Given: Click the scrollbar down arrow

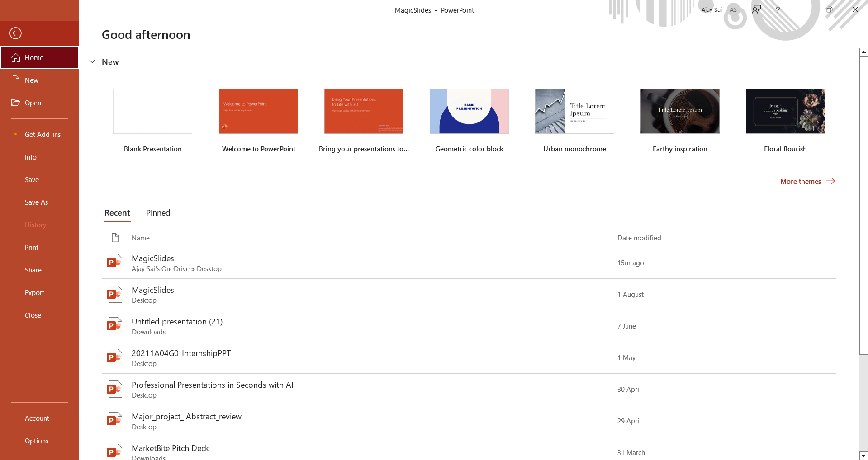Looking at the screenshot, I should [863, 455].
